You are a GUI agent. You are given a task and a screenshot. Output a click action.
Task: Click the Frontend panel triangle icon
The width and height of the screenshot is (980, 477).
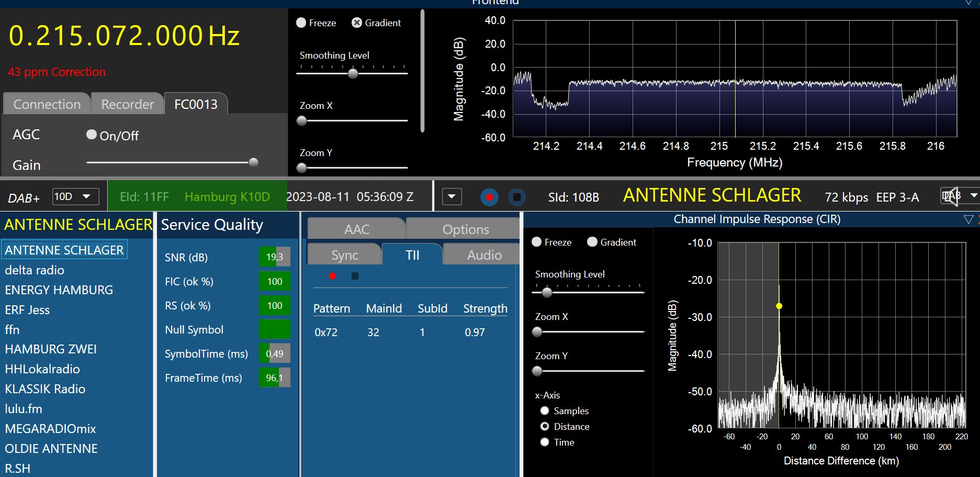[x=968, y=3]
